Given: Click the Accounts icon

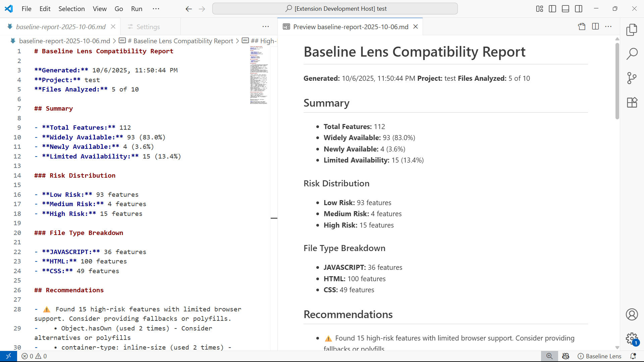Looking at the screenshot, I should click(632, 314).
